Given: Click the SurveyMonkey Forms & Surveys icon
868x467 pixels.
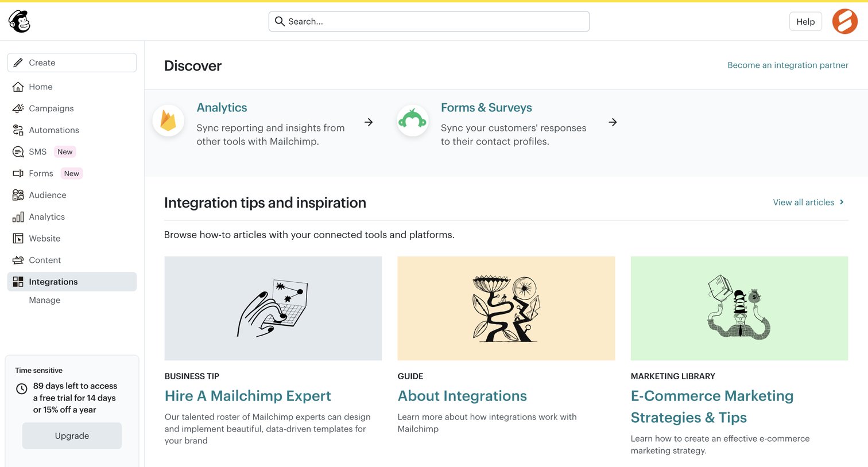Looking at the screenshot, I should 413,120.
